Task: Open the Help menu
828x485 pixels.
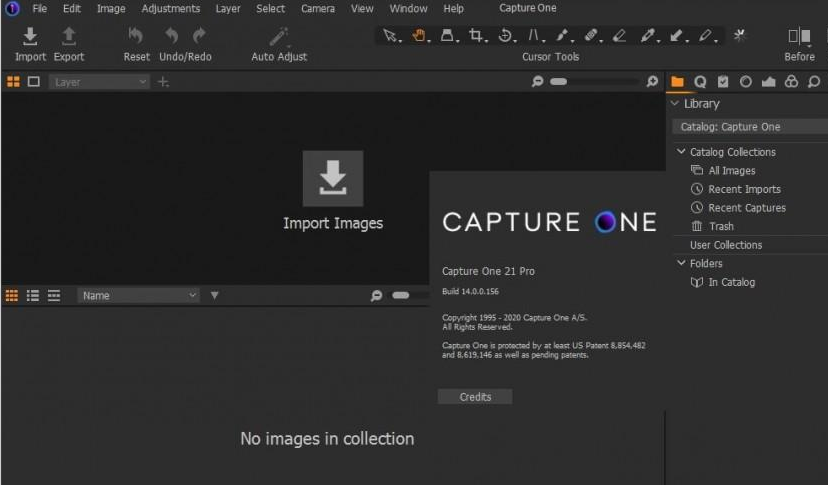Action: [x=453, y=8]
